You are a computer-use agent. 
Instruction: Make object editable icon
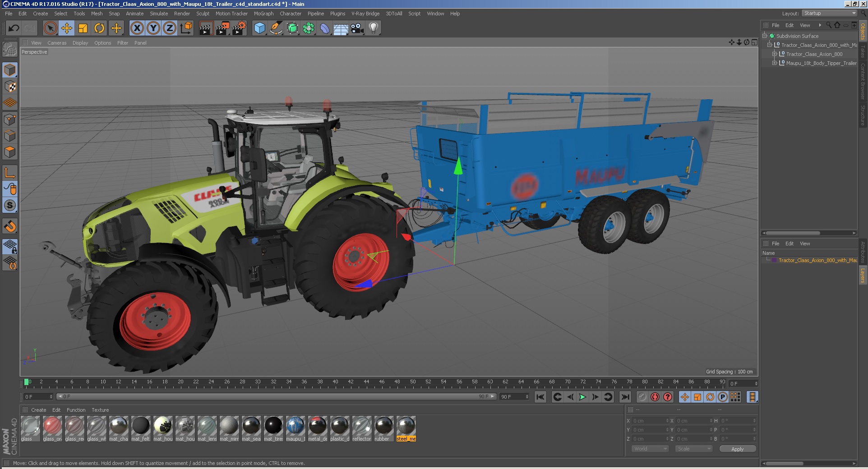click(10, 49)
